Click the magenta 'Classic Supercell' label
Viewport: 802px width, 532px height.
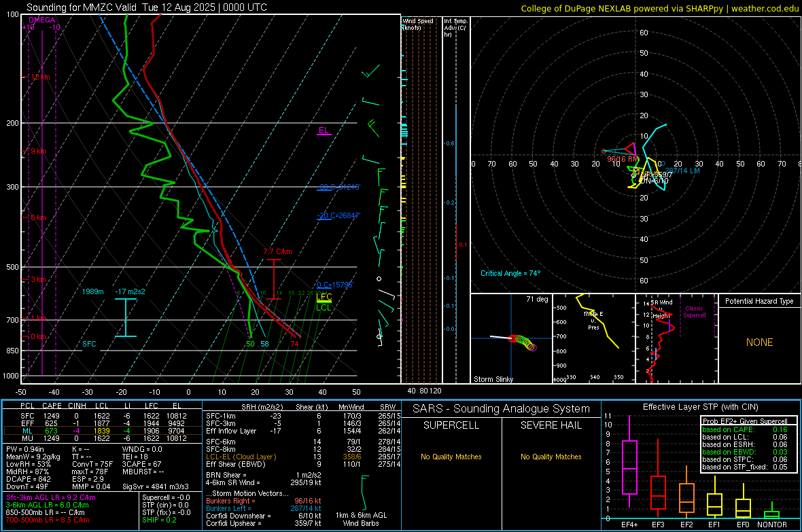point(694,312)
